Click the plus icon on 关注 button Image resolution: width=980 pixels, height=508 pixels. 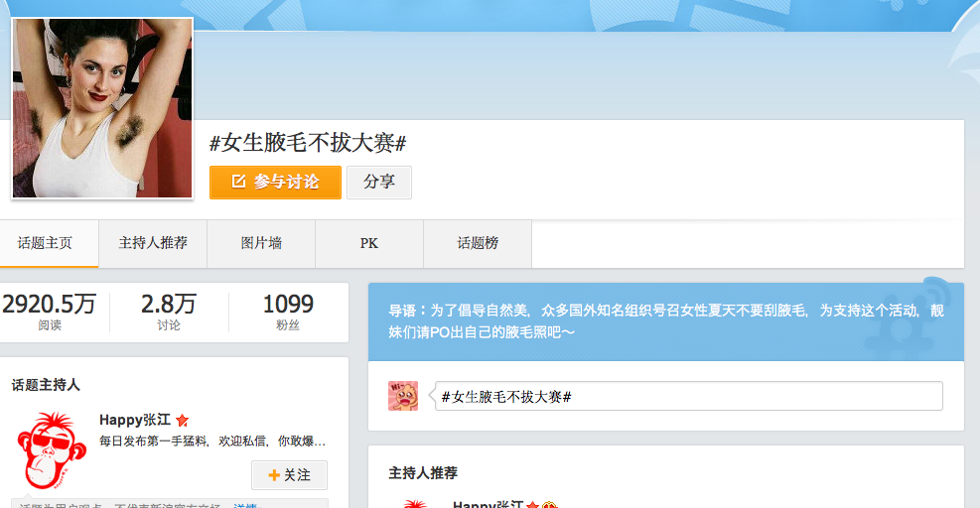point(274,475)
